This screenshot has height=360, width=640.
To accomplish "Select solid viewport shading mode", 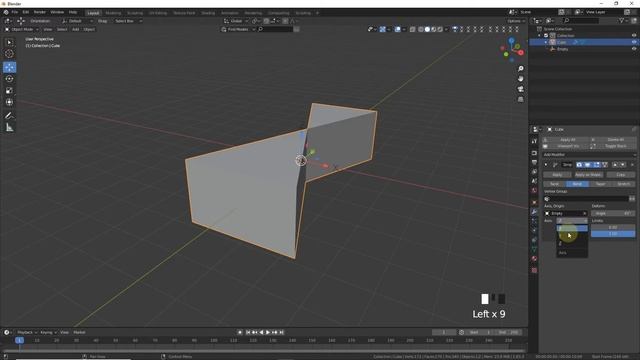I will (427, 29).
